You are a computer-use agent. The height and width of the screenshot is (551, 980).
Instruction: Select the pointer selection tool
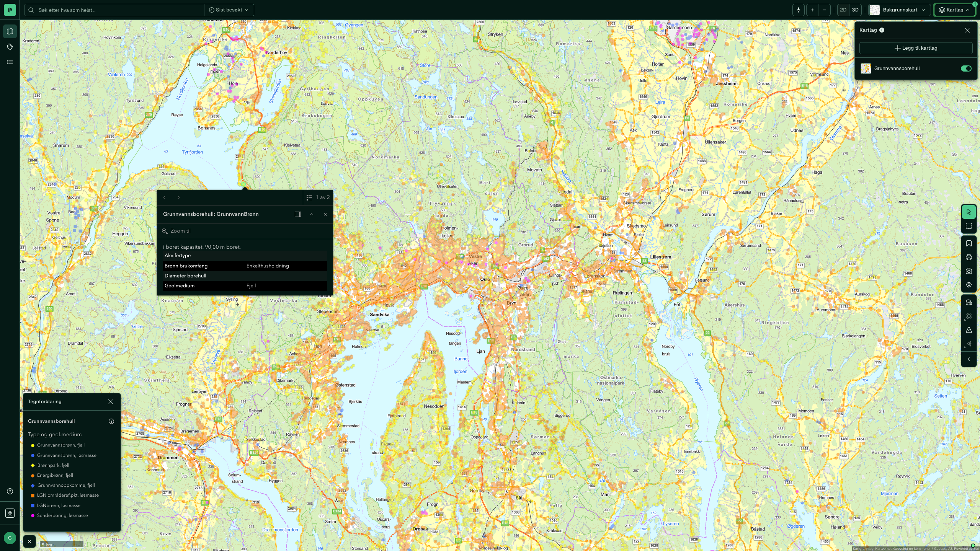tap(969, 212)
